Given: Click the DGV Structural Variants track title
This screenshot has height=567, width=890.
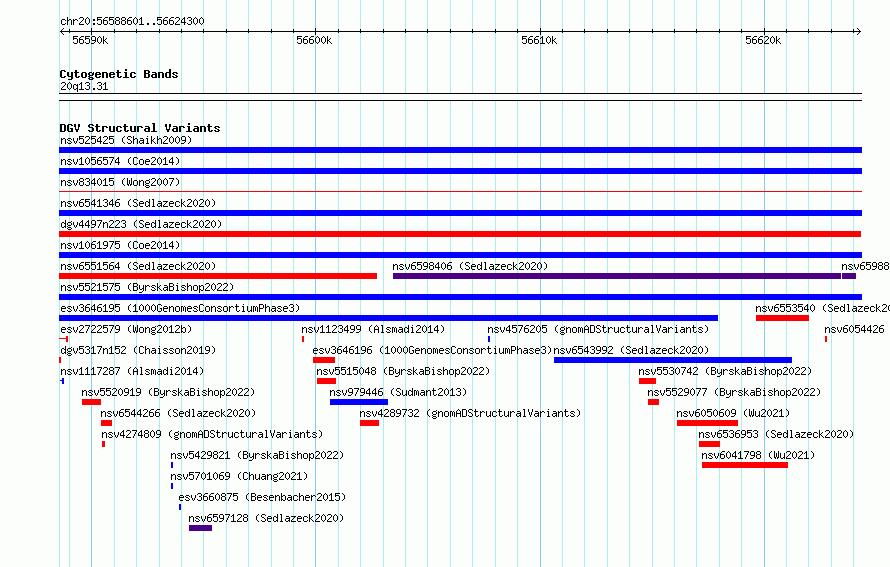Looking at the screenshot, I should [x=140, y=128].
